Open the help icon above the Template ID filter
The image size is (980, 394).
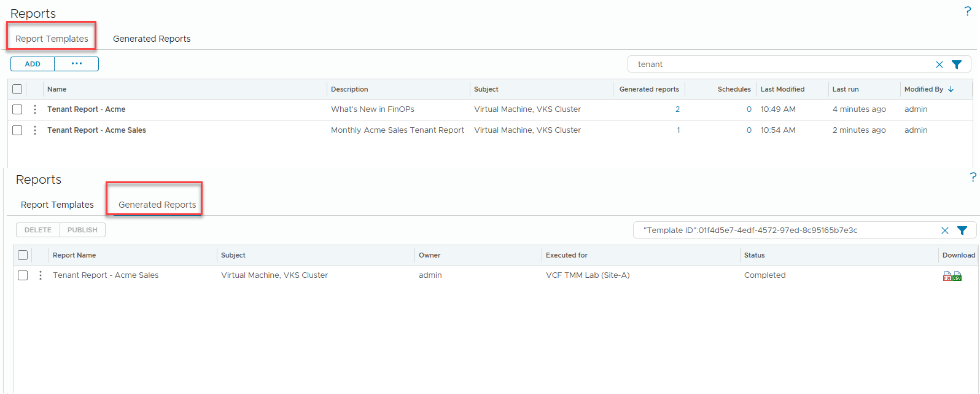[973, 177]
